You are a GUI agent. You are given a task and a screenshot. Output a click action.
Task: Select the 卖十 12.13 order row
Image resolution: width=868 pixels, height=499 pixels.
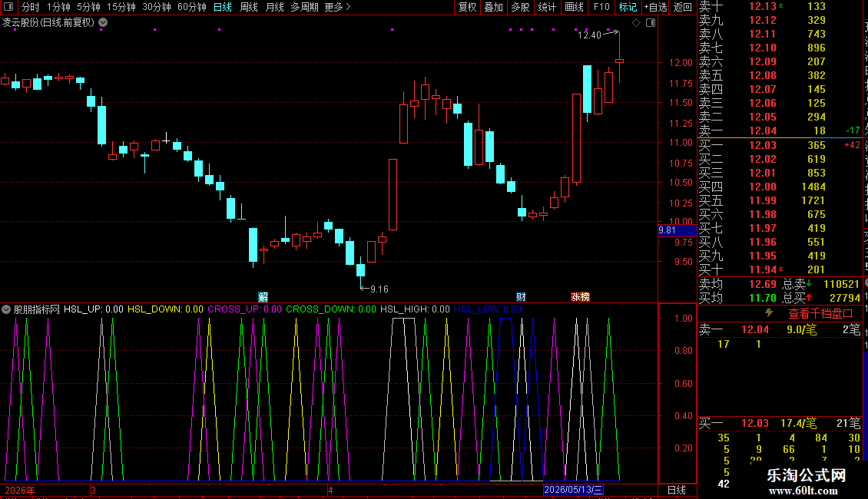[x=780, y=7]
